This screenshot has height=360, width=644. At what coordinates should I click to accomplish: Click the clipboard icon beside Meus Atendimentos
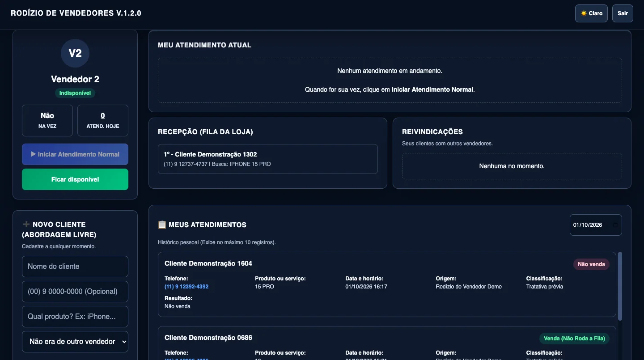162,225
